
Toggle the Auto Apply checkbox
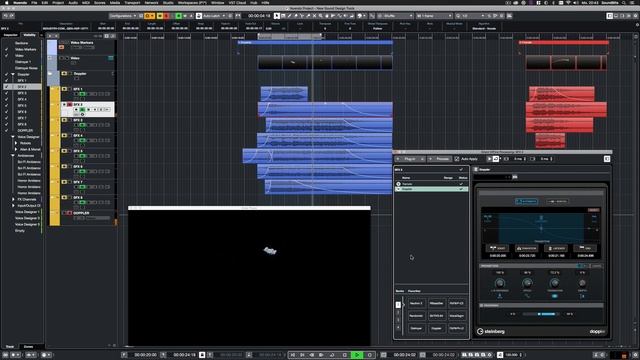[x=457, y=159]
